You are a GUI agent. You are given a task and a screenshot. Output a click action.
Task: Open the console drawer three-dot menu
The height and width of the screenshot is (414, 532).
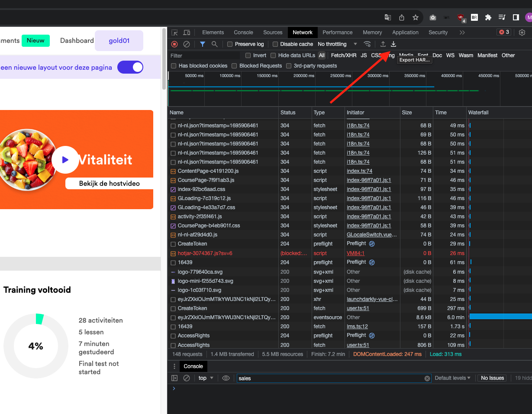(174, 366)
